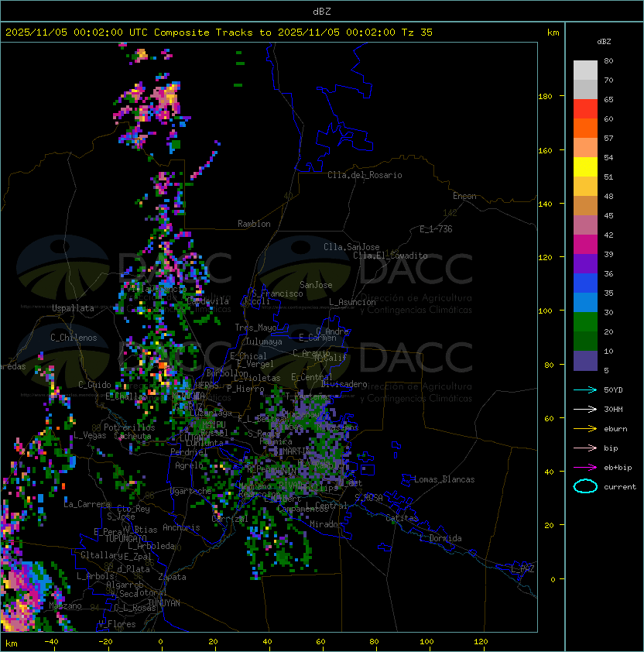Click the Carrizal place label
Screen dimensions: 644x652
tap(230, 519)
